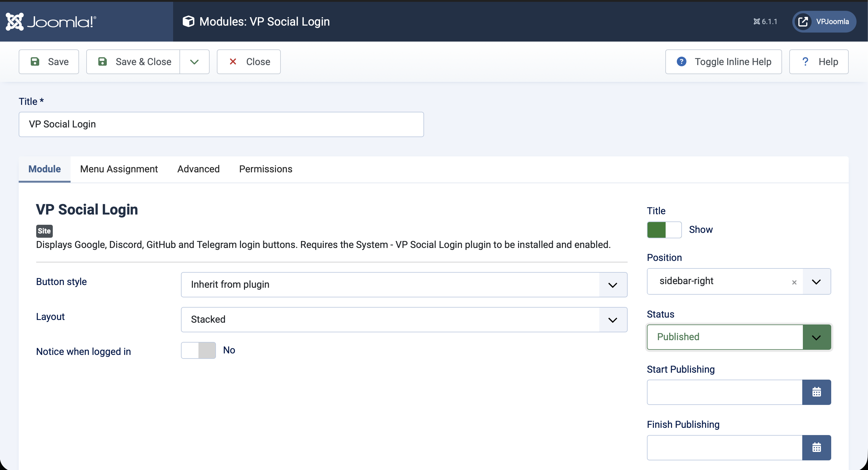Click the Status field label

[x=661, y=314]
